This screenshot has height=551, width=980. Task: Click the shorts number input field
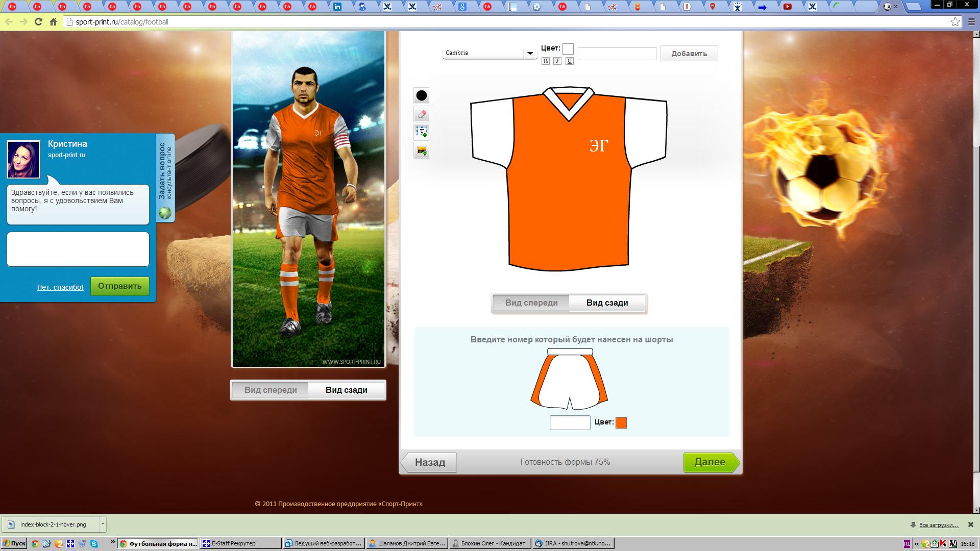coord(570,423)
